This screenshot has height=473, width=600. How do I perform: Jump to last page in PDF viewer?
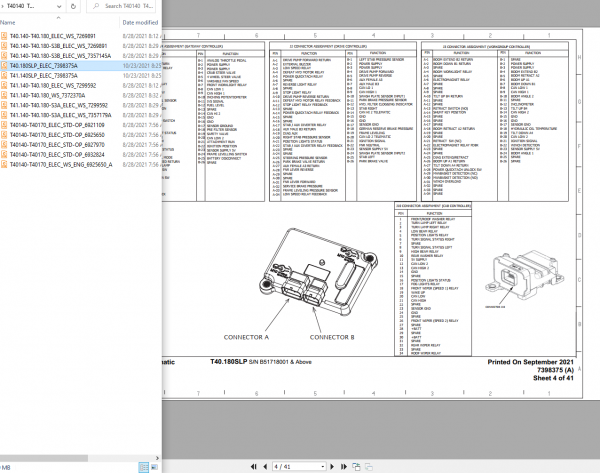point(344,466)
